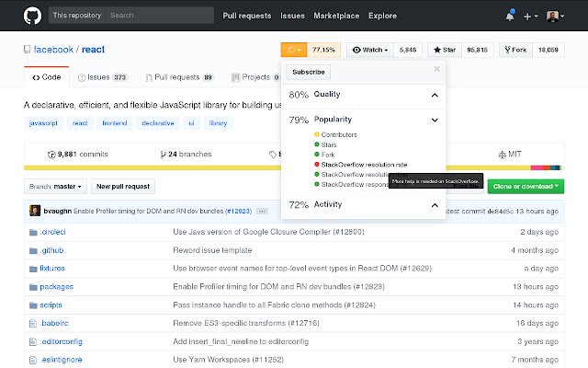Image resolution: width=588 pixels, height=368 pixels.
Task: Open the scripts folder
Action: [51, 305]
